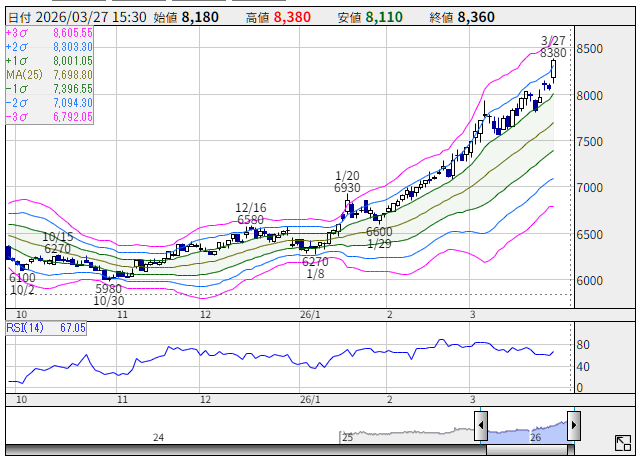Click the 24 year label in navigator
The height and width of the screenshot is (457, 637).
tap(158, 437)
